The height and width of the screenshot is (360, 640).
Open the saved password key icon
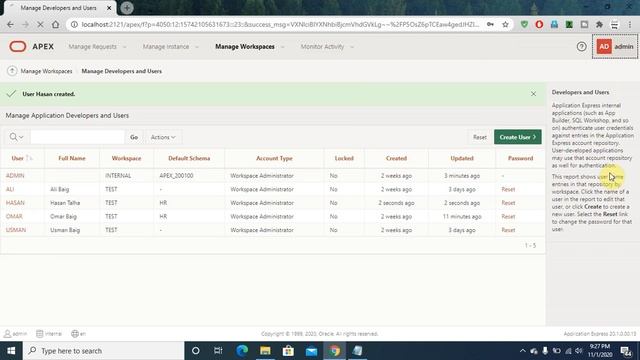tap(490, 24)
